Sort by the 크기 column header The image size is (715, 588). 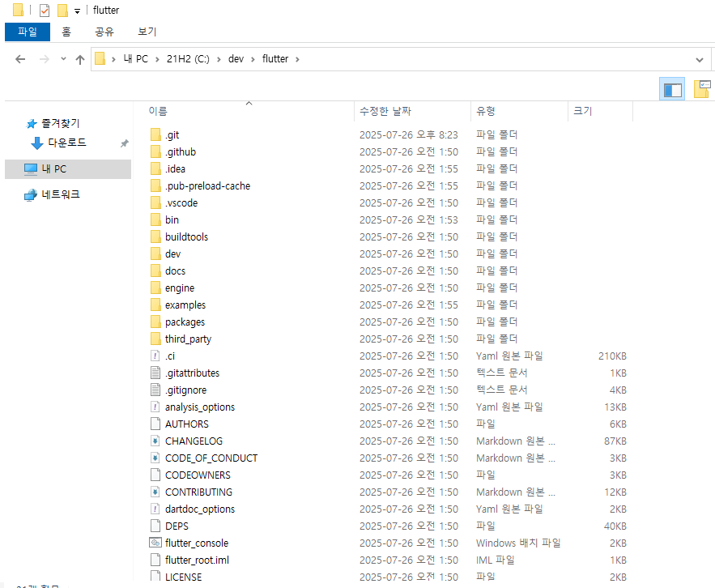pyautogui.click(x=601, y=111)
